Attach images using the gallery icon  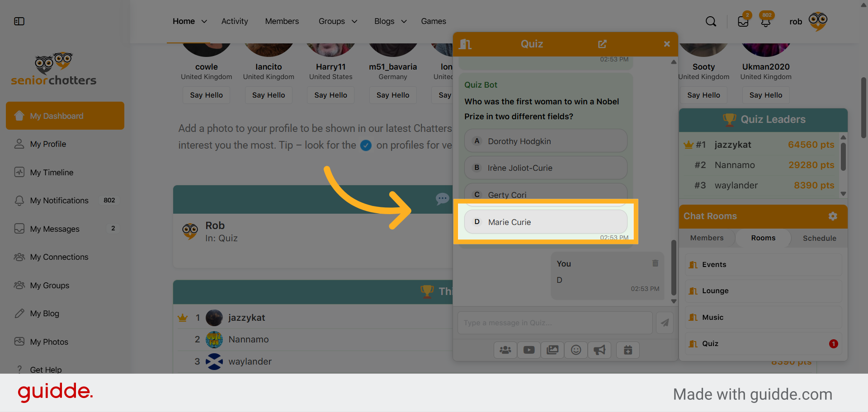click(552, 350)
